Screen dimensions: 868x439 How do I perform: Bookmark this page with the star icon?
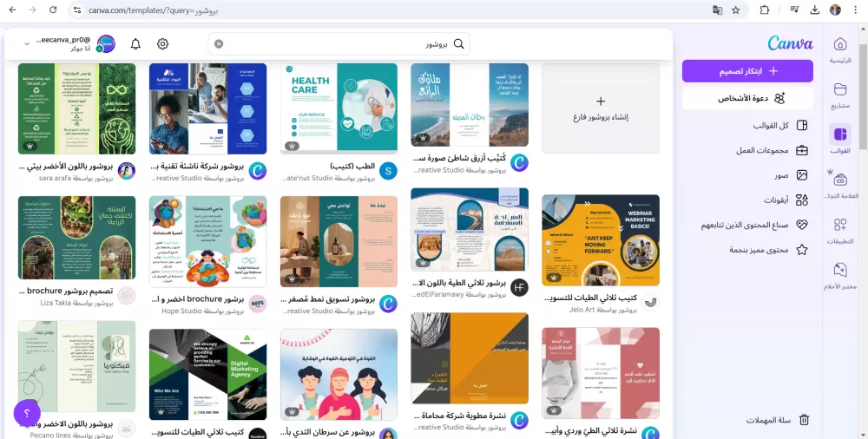pyautogui.click(x=736, y=10)
